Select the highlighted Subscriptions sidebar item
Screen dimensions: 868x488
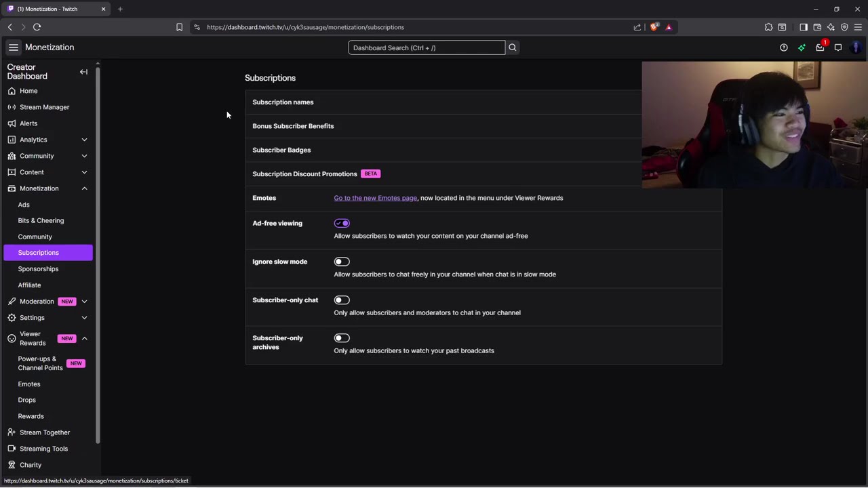[x=47, y=253]
